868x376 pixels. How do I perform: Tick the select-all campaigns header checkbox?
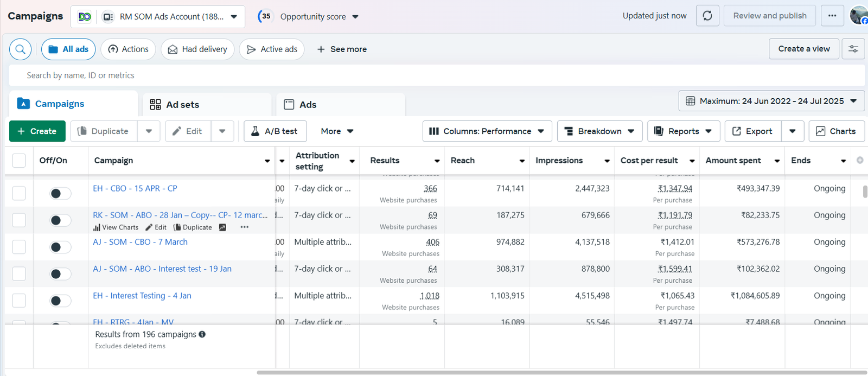19,161
